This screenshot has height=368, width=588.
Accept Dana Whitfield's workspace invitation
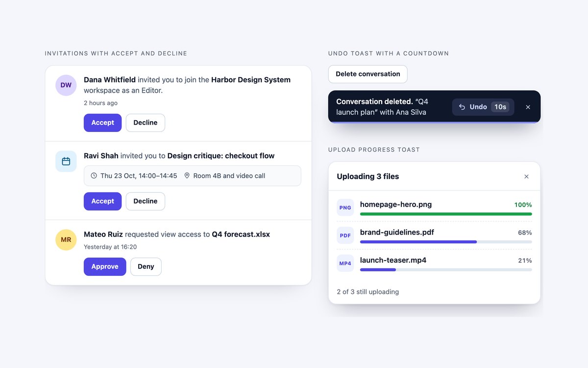coord(102,123)
